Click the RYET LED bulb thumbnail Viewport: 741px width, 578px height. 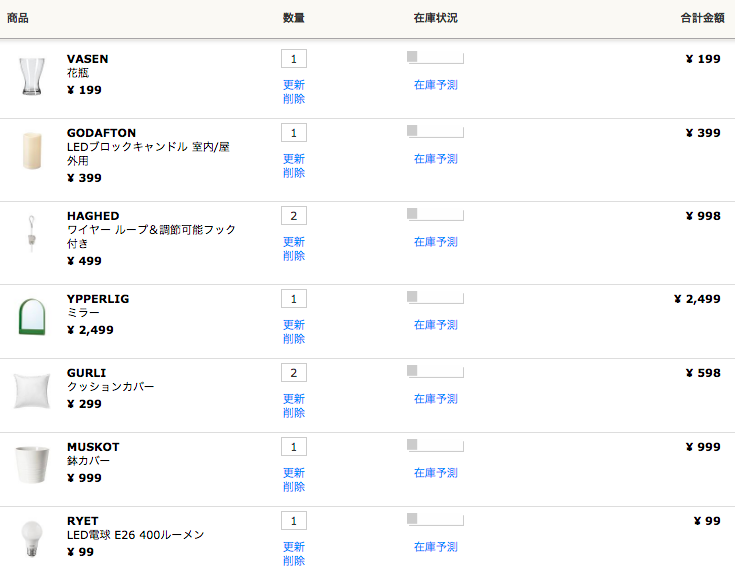pos(32,539)
